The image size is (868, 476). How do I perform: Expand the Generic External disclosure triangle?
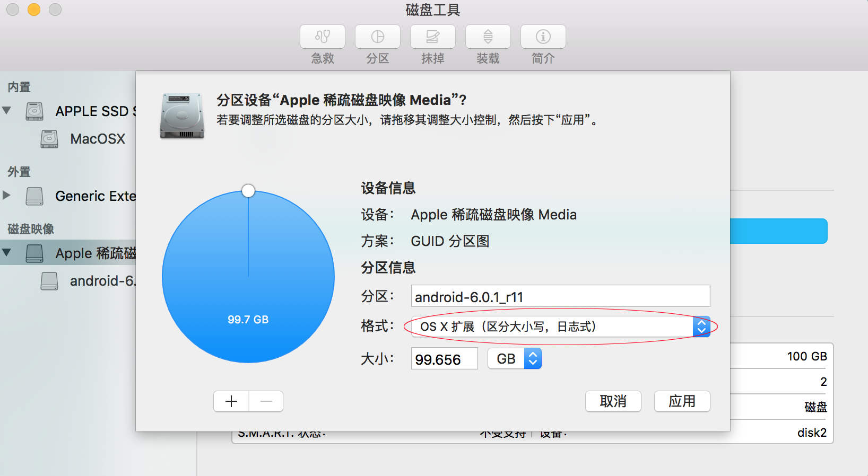(7, 195)
